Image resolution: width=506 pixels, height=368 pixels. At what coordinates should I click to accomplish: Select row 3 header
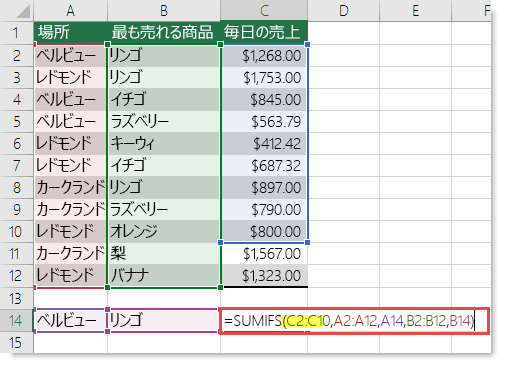[x=17, y=77]
